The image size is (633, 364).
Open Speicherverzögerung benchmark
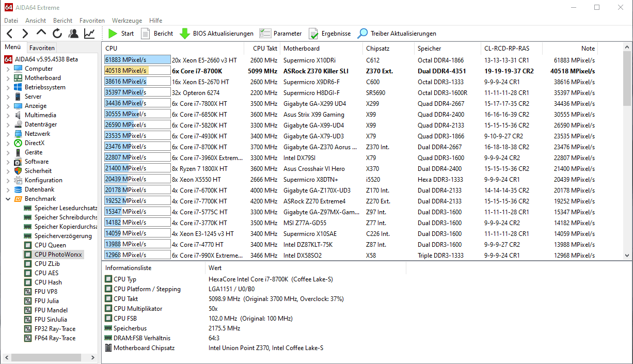(x=58, y=236)
